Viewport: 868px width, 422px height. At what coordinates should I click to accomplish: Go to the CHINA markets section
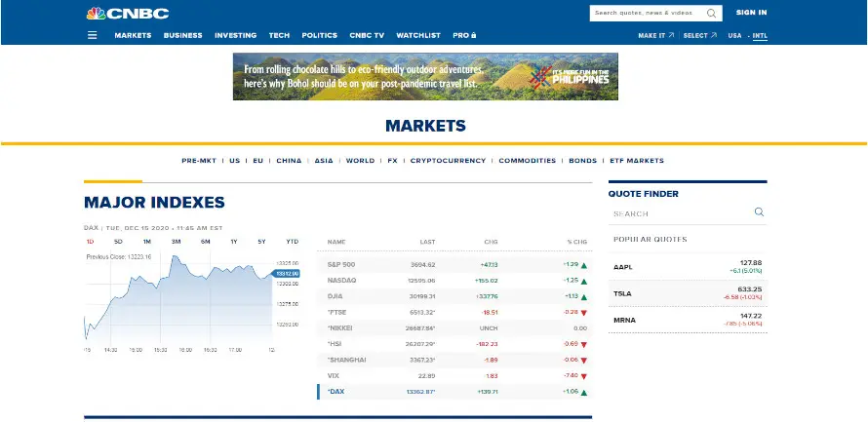[289, 161]
